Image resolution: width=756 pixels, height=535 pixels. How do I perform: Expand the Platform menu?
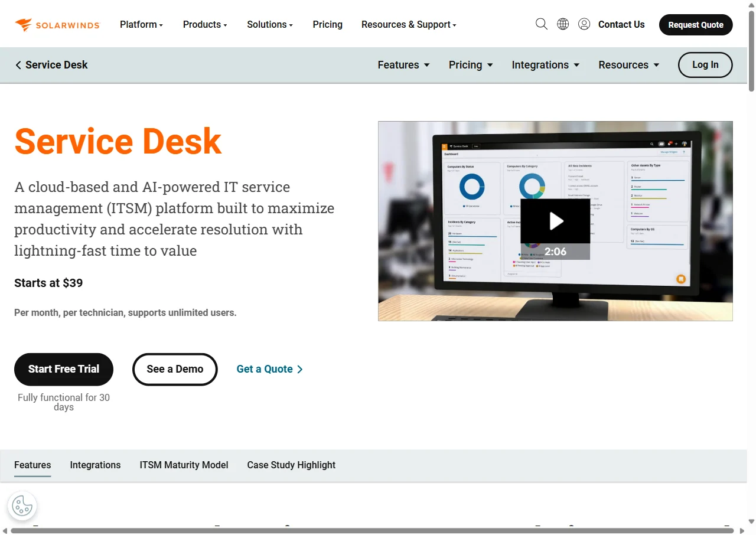coord(141,24)
